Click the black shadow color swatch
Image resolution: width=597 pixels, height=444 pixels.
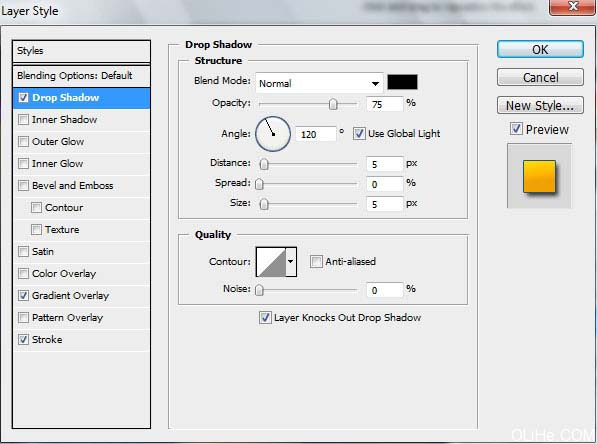coord(402,82)
